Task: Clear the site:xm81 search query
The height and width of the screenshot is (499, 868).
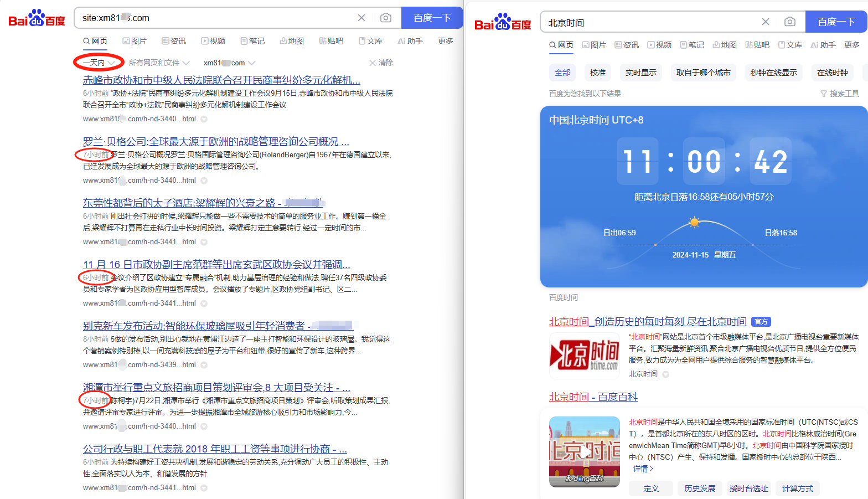Action: coord(361,18)
